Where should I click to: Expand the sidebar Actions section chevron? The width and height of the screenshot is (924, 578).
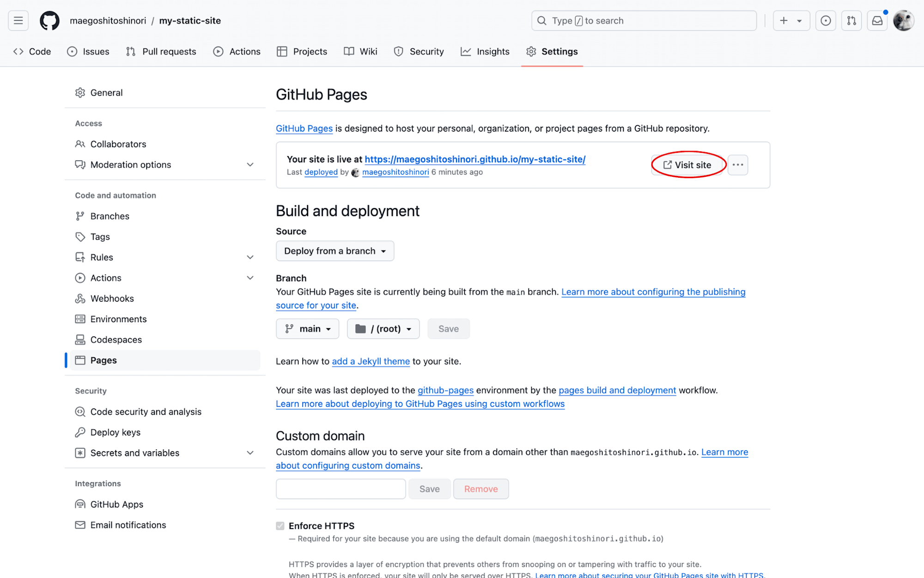(250, 278)
